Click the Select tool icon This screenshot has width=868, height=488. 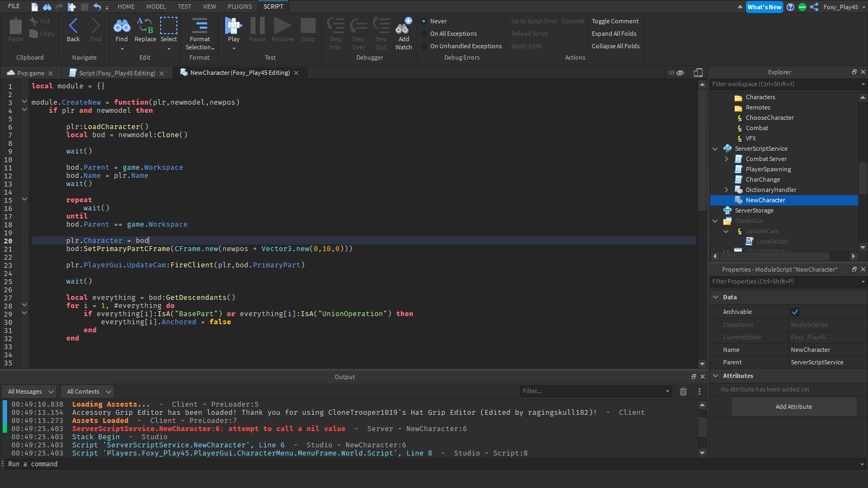tap(169, 27)
